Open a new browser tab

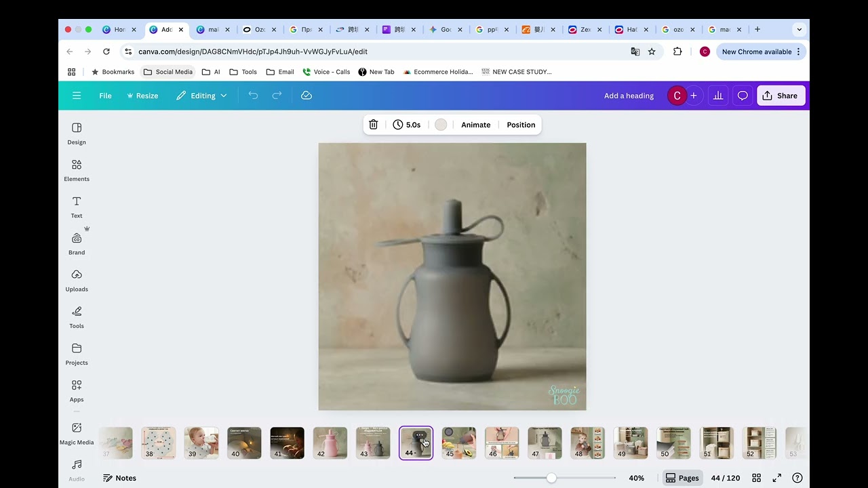[x=757, y=30]
